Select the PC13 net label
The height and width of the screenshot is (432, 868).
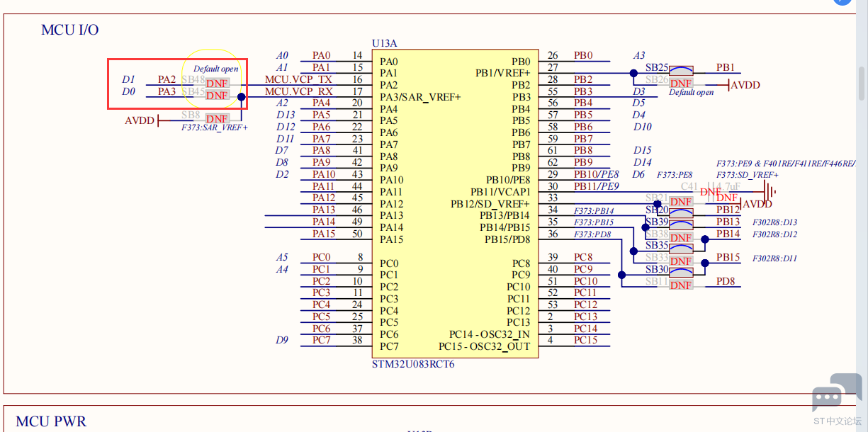(x=585, y=317)
